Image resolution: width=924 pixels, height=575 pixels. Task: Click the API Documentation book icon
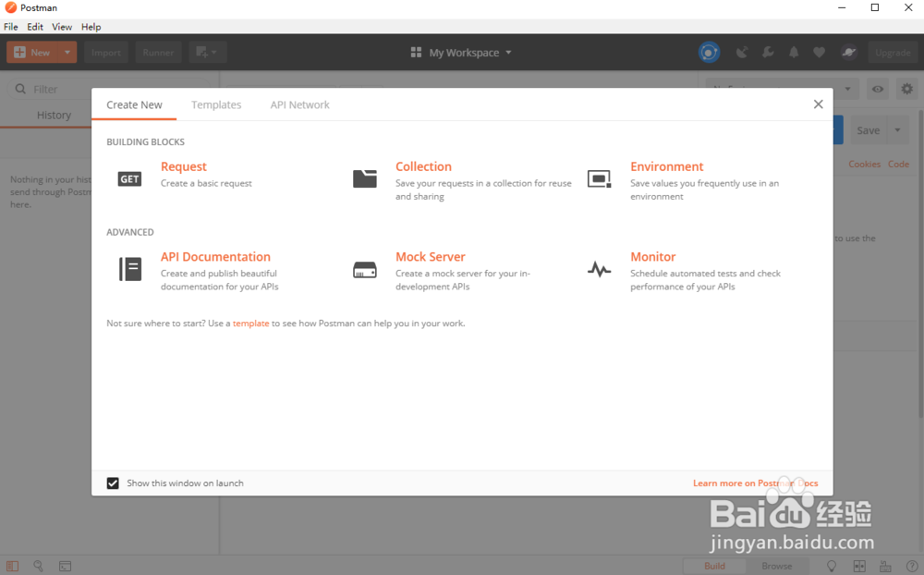click(x=130, y=269)
